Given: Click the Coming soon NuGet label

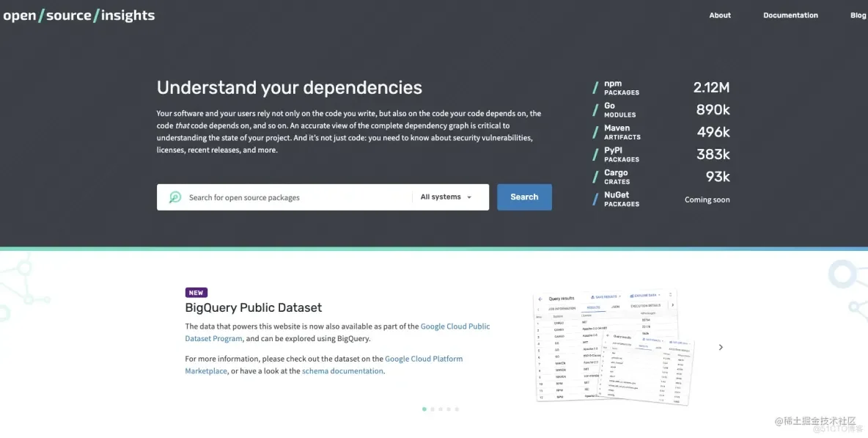Looking at the screenshot, I should tap(707, 200).
